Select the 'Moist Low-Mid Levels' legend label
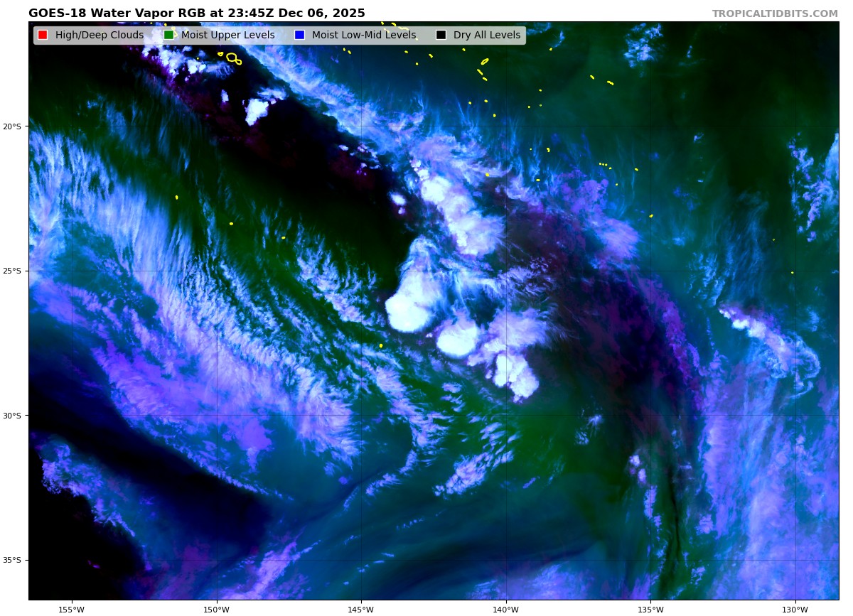The image size is (853, 616). 363,35
